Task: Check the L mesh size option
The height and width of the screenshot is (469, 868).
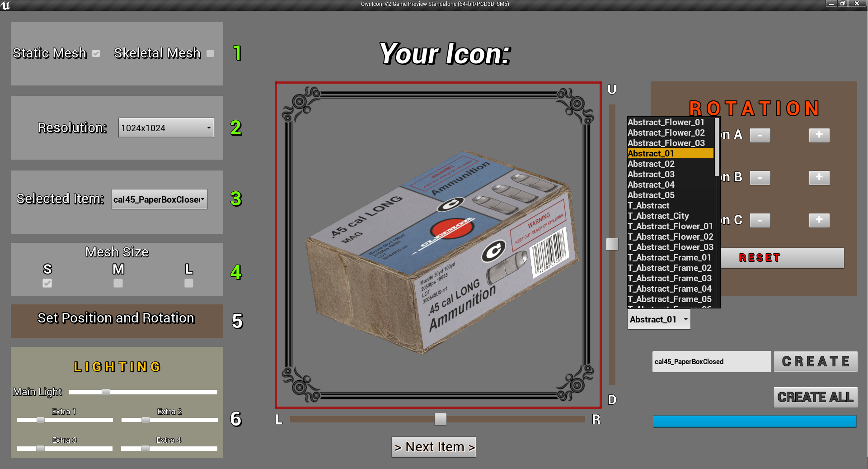Action: point(188,283)
